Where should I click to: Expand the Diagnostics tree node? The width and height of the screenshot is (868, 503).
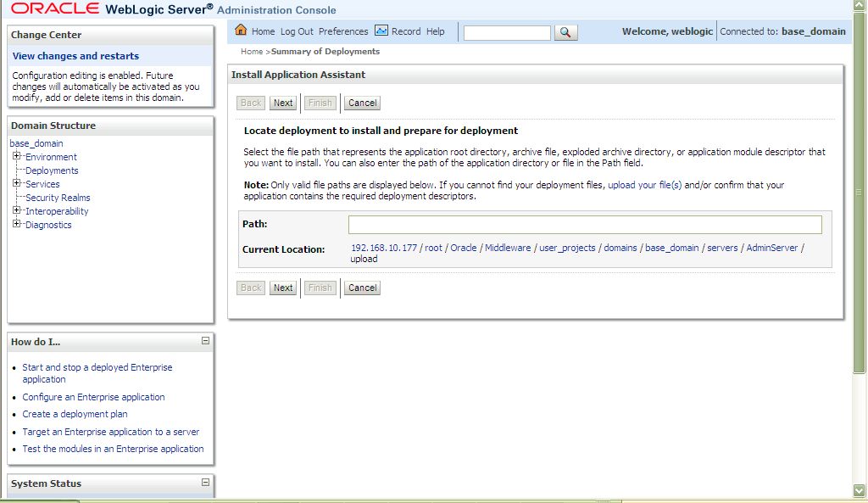click(x=17, y=224)
